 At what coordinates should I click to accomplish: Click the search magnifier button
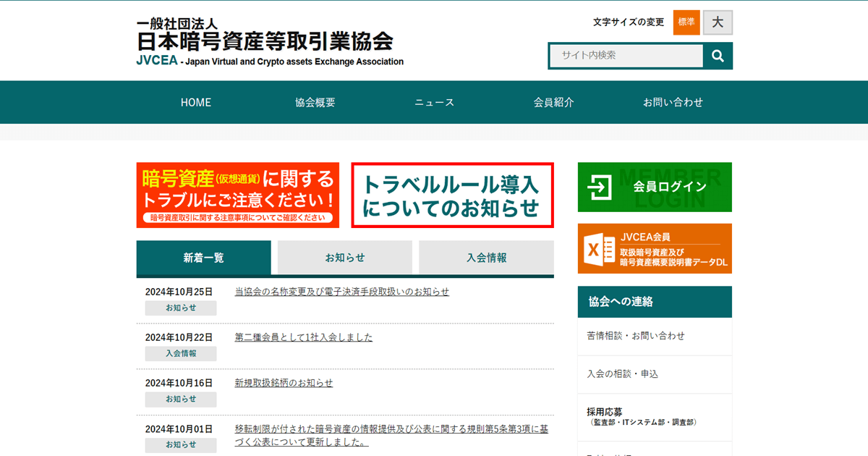(718, 56)
